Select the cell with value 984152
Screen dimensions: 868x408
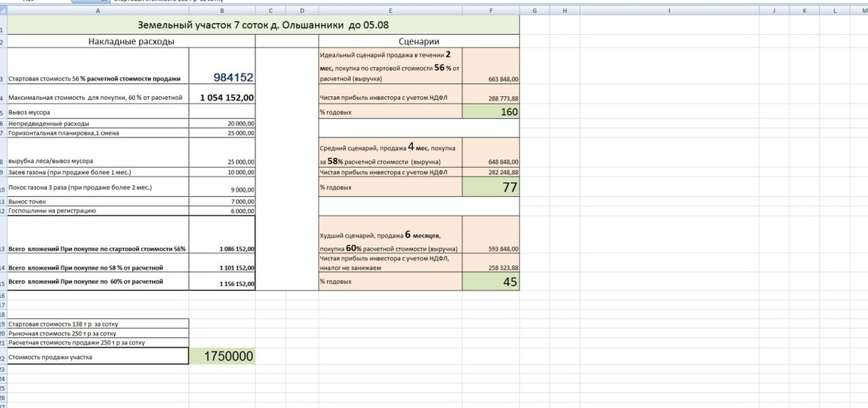coord(222,66)
